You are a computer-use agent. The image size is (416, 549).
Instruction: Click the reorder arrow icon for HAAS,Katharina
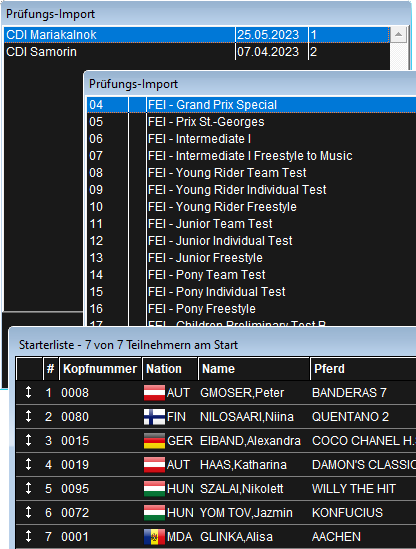[x=29, y=464]
